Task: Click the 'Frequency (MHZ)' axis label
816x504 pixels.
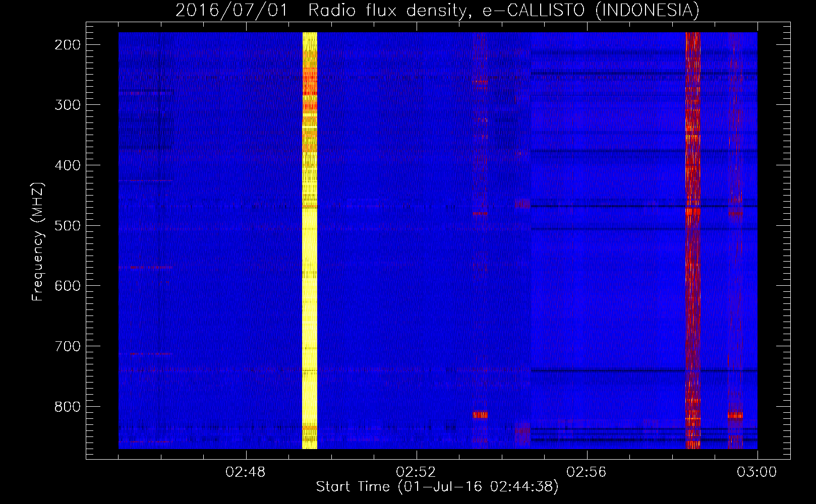Action: click(38, 242)
